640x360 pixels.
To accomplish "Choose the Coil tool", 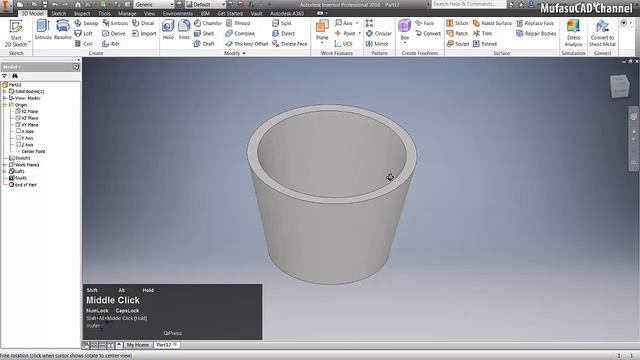I will coord(84,44).
